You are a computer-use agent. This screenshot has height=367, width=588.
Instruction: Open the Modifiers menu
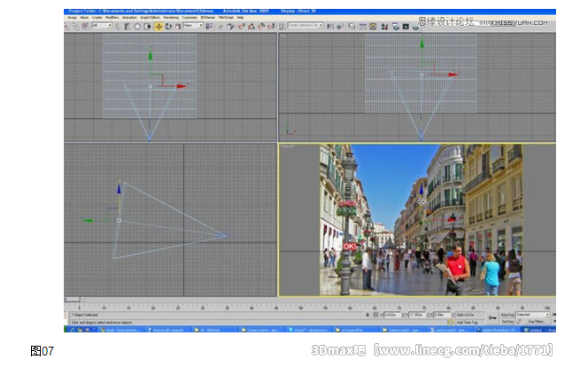pos(112,18)
